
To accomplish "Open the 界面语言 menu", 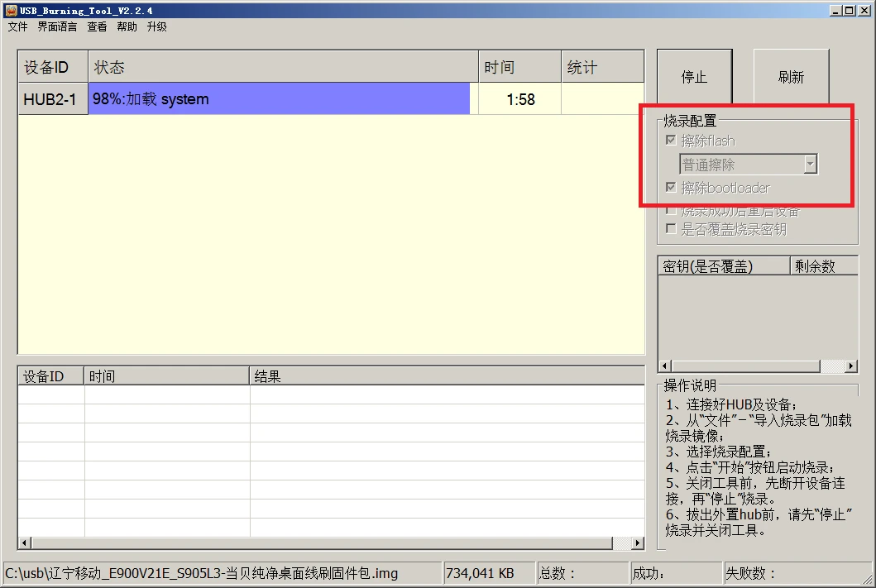I will click(x=57, y=26).
